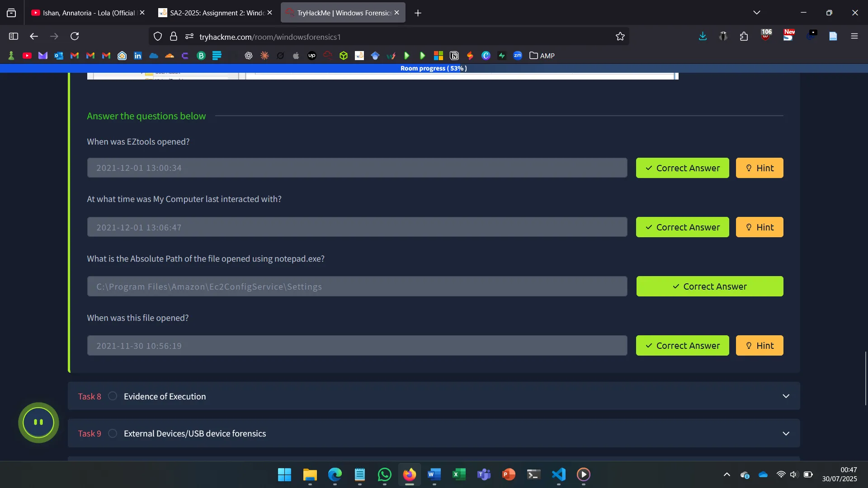Switch to the SA2-2025 Assignment 2 tab
This screenshot has height=488, width=868.
click(x=212, y=13)
